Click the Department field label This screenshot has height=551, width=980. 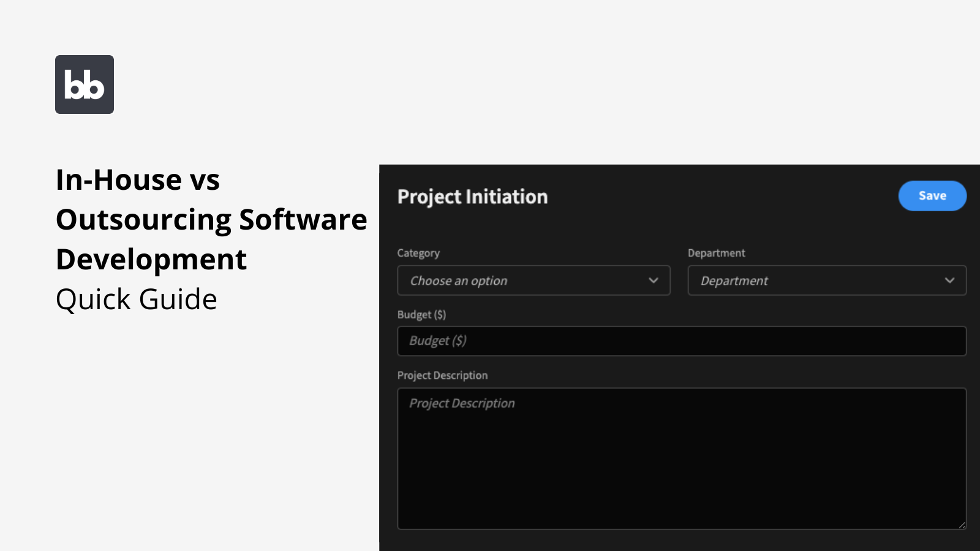click(716, 253)
